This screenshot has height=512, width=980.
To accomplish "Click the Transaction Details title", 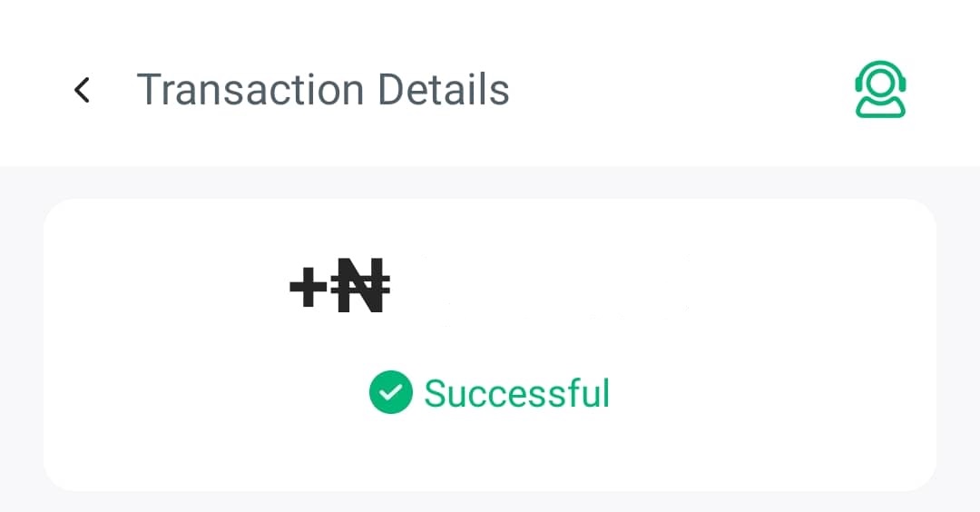I will tap(322, 90).
